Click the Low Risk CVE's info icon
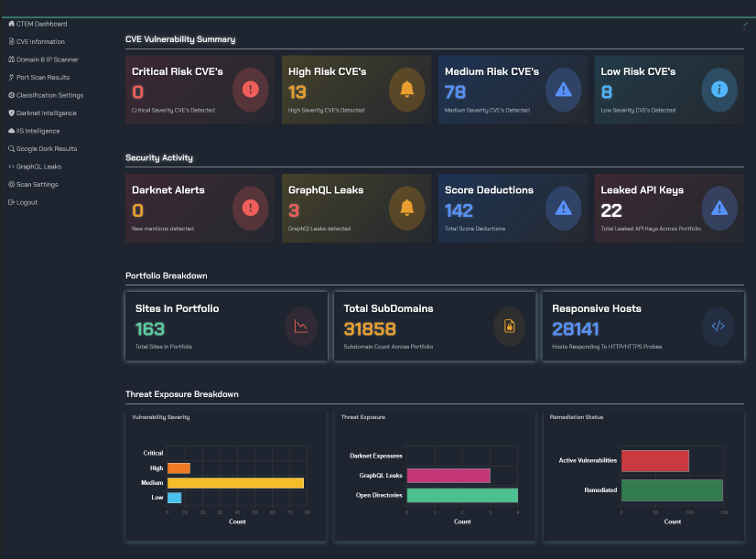 tap(719, 89)
